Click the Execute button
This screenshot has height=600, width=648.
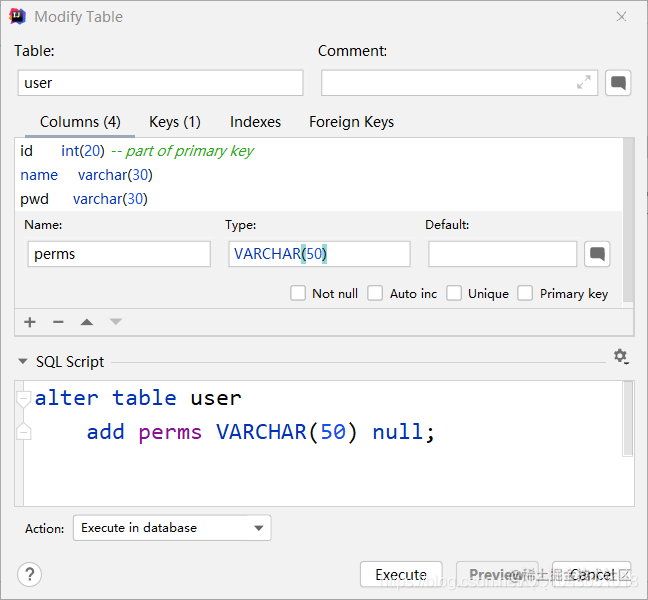tap(401, 574)
